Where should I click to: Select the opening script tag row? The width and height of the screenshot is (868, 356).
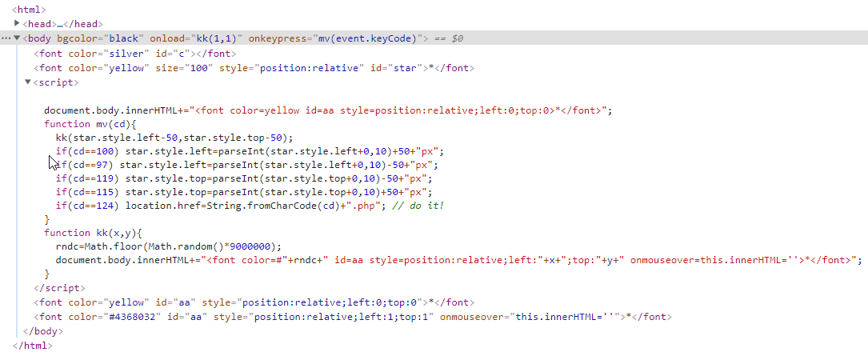coord(56,82)
